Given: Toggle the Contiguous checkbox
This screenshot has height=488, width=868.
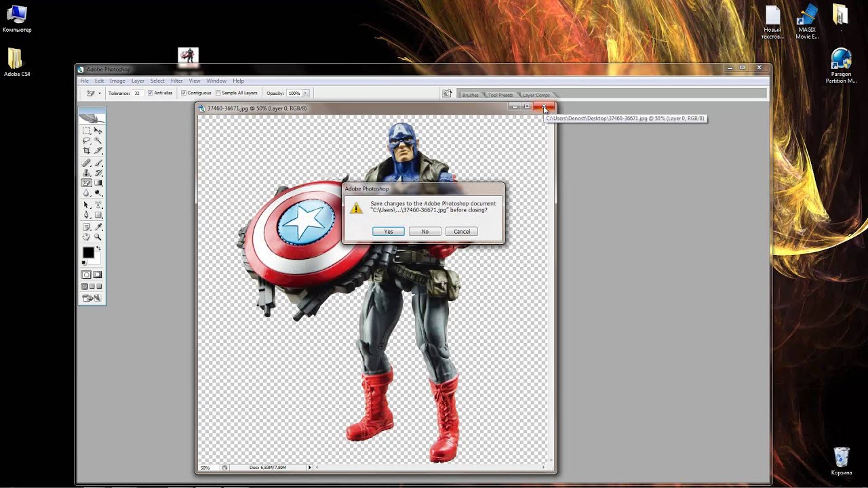Looking at the screenshot, I should click(184, 93).
